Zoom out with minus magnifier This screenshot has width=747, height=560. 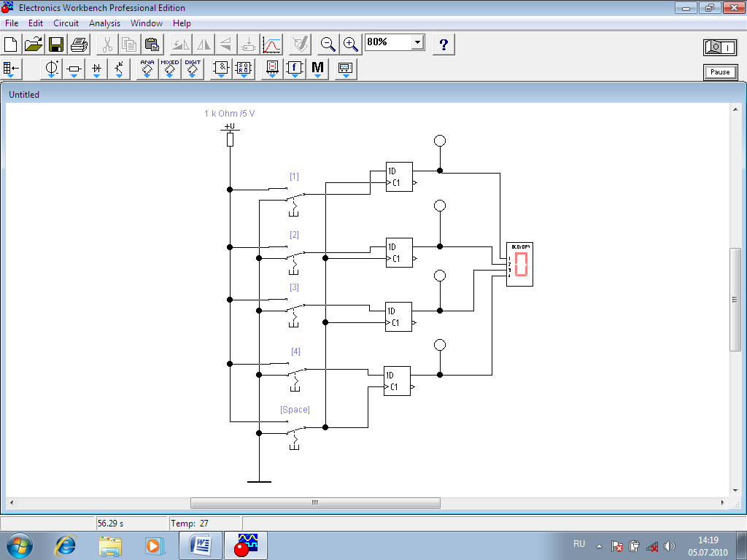pos(328,44)
